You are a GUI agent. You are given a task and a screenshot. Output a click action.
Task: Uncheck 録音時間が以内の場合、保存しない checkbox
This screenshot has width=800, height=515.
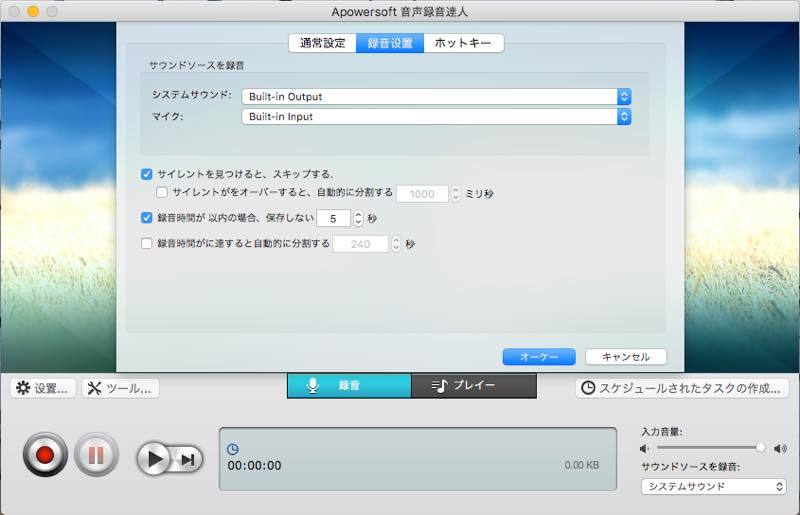(146, 218)
